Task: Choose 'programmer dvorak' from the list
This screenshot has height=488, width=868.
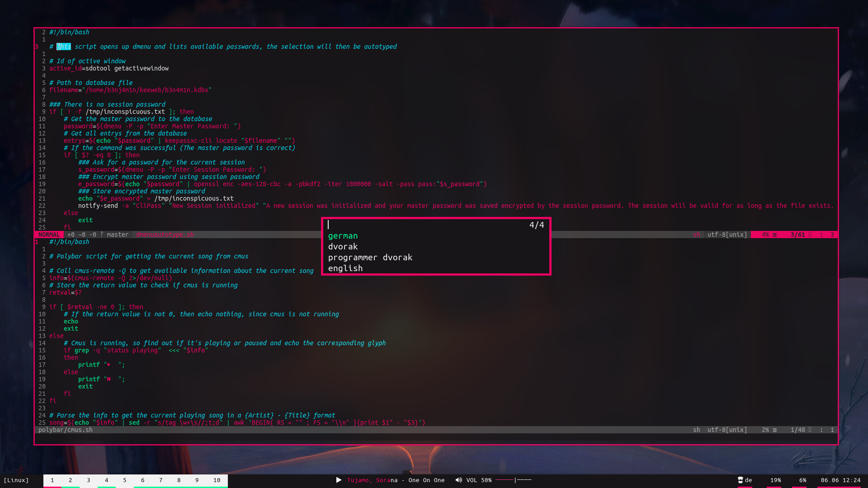Action: 370,257
